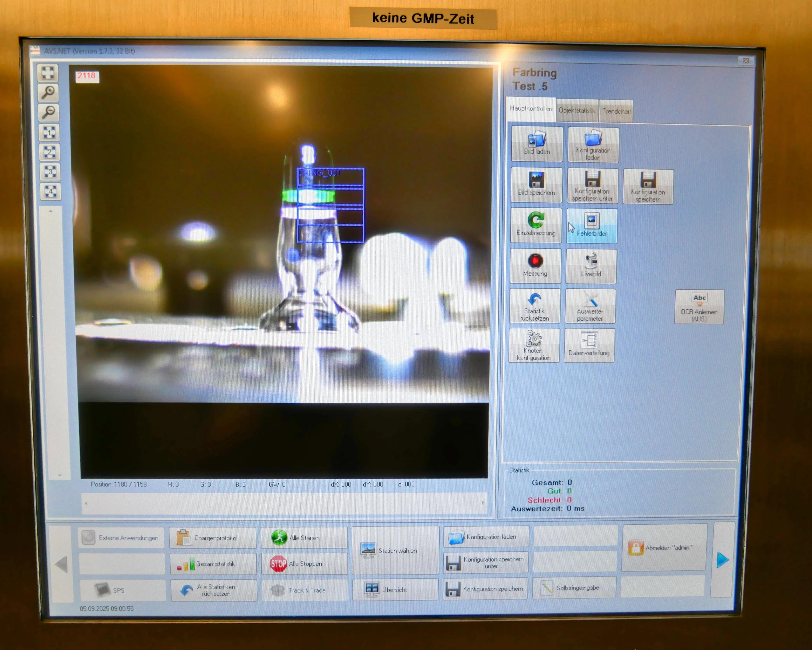Toggle Livebild camera mode
Image resolution: width=812 pixels, height=650 pixels.
[x=591, y=266]
